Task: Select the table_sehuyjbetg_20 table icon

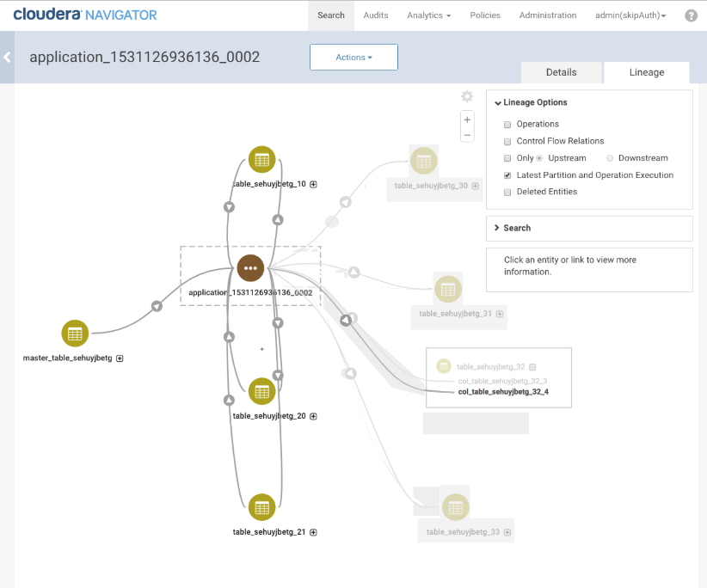Action: pos(262,391)
